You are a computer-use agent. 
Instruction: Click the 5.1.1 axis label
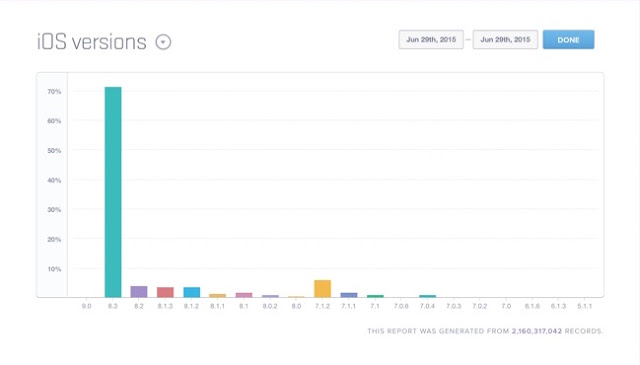pyautogui.click(x=584, y=306)
